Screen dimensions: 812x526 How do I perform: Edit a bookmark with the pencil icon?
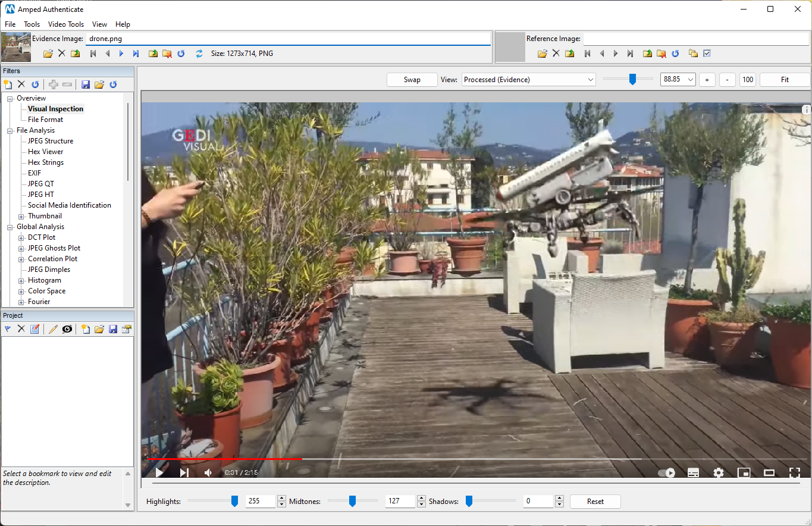[53, 328]
